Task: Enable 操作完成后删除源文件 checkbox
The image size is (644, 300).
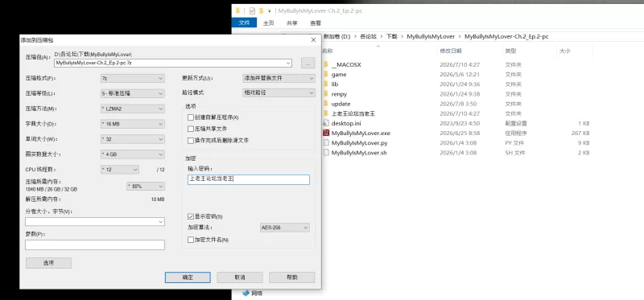Action: 191,141
